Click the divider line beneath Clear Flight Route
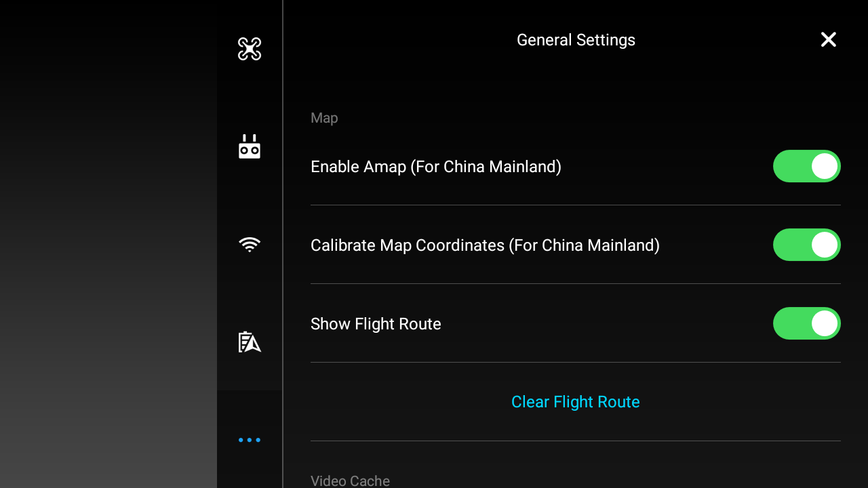 click(x=576, y=441)
